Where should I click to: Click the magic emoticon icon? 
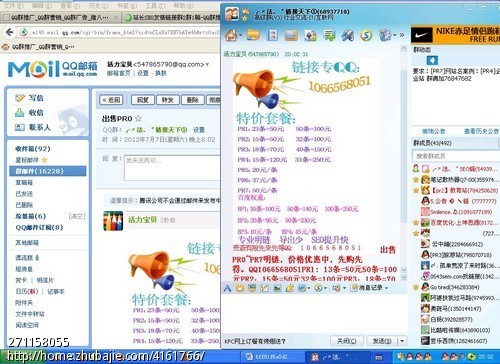(252, 288)
